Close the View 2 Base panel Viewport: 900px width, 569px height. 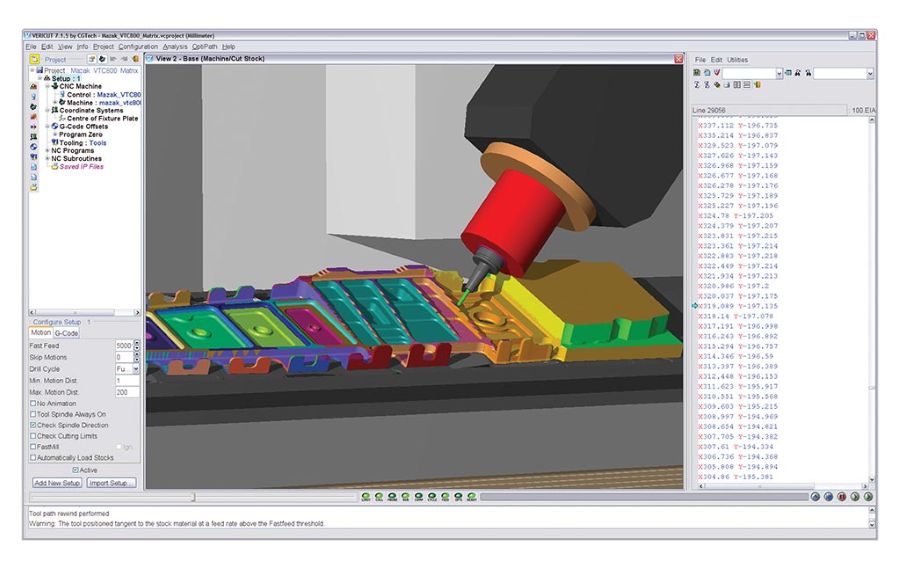[x=679, y=59]
